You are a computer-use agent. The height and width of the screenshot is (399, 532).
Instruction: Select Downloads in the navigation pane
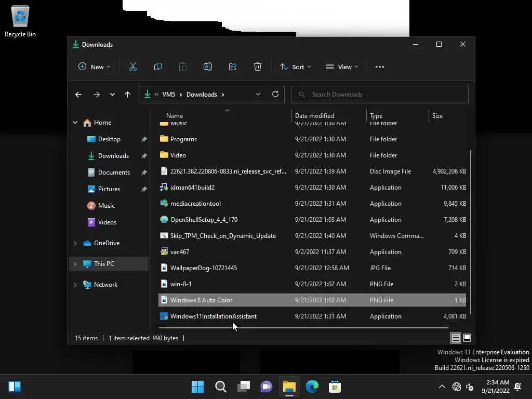pos(113,156)
